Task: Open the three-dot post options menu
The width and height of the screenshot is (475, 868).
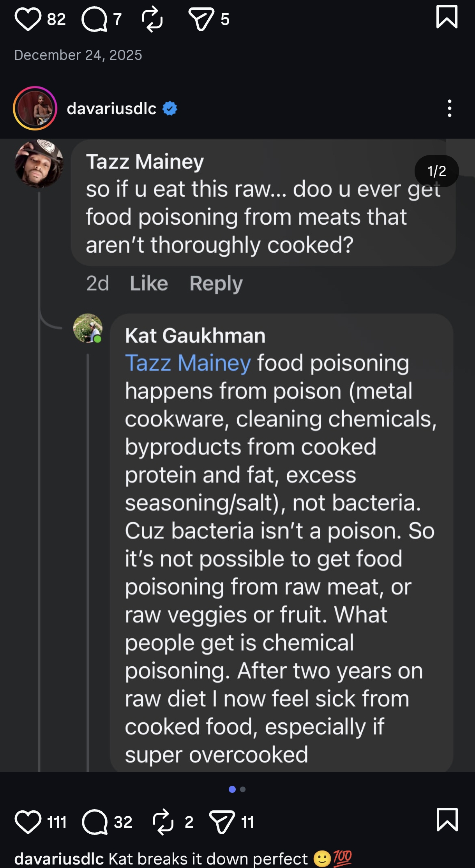Action: point(450,108)
